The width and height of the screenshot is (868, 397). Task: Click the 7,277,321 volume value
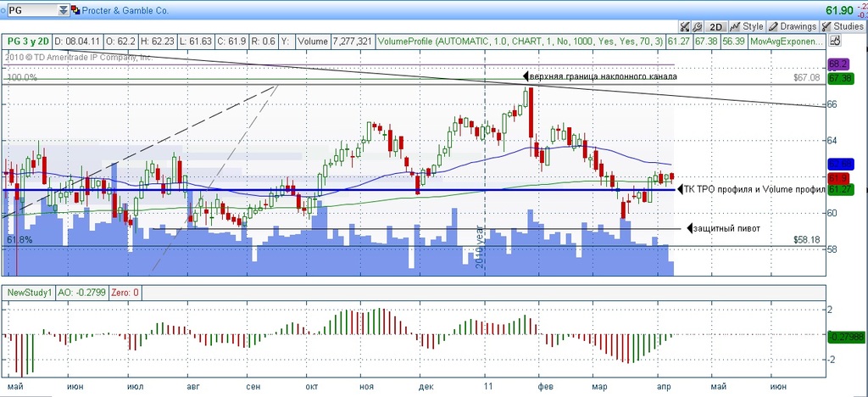[352, 41]
